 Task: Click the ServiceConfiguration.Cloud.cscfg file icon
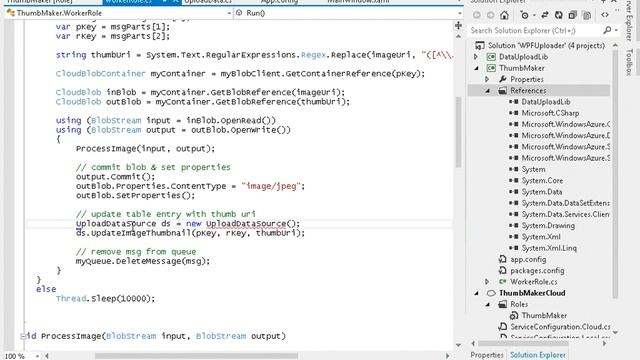[502, 327]
